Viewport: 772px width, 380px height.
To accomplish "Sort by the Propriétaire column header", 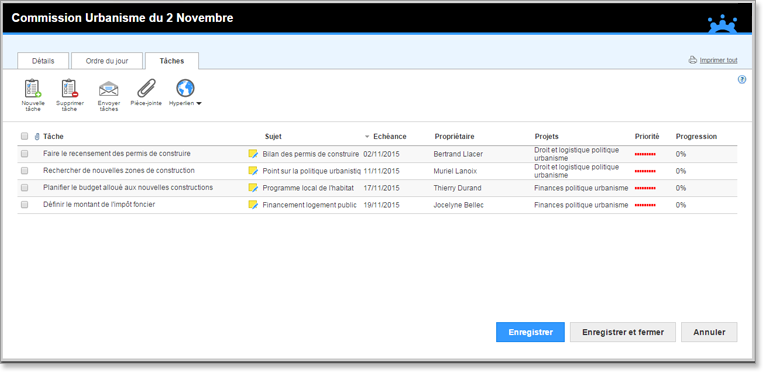I will pyautogui.click(x=454, y=136).
